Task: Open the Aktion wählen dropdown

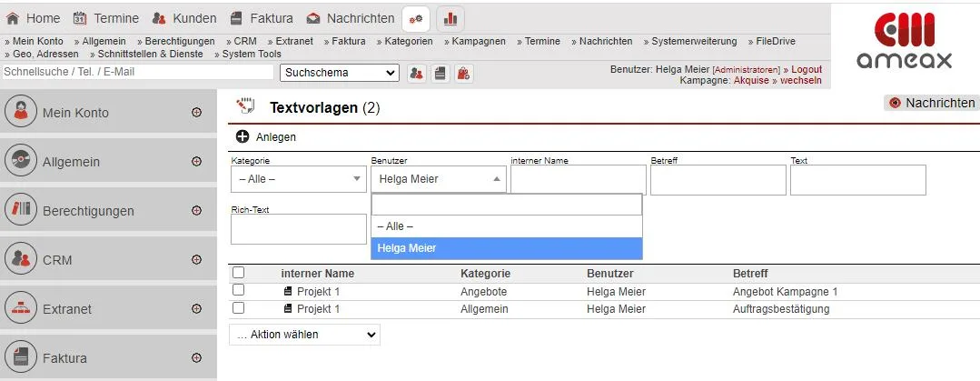Action: 304,335
